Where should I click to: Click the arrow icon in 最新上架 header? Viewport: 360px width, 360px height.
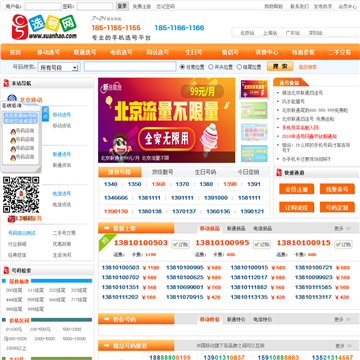coord(107,228)
